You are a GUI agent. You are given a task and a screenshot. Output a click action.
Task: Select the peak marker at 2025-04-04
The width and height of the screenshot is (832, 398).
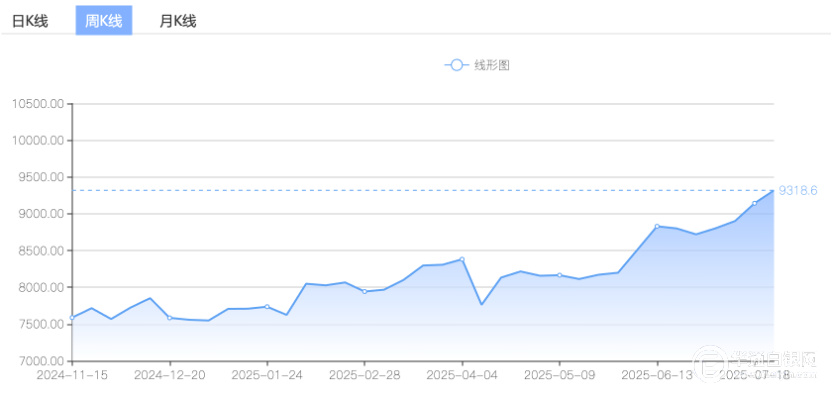(462, 259)
